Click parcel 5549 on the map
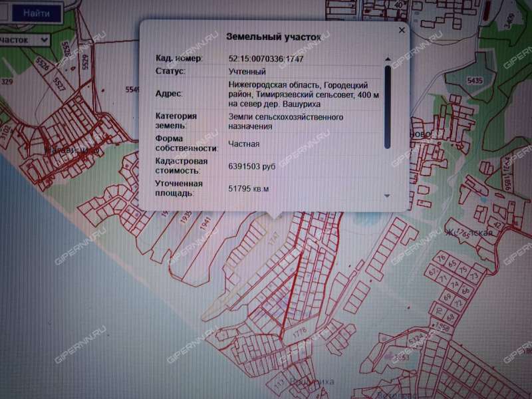 [132, 88]
